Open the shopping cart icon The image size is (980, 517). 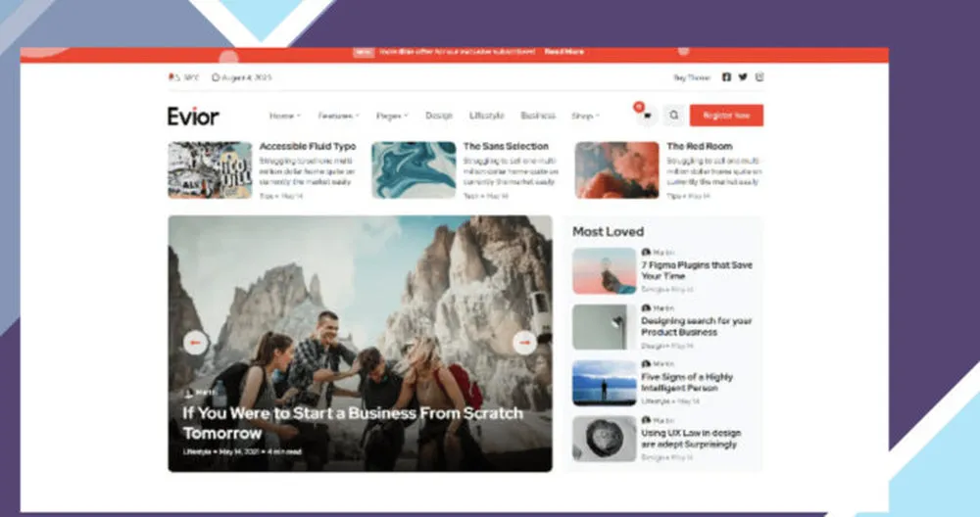coord(648,116)
